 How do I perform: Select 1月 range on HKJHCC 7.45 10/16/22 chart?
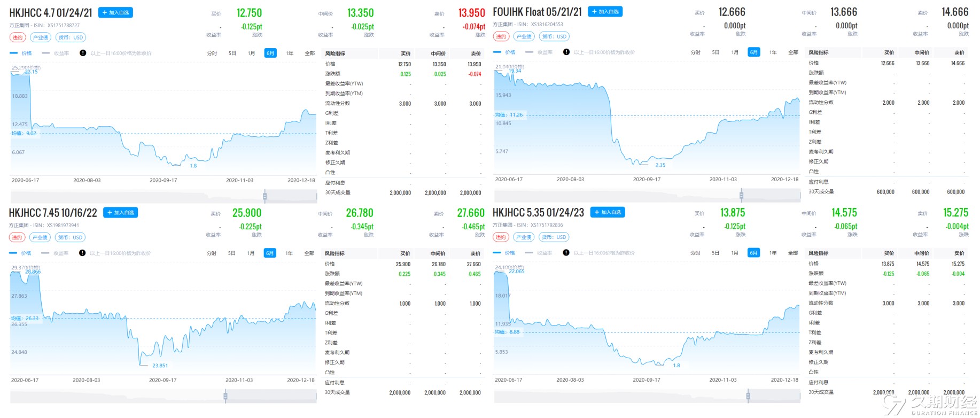tap(251, 253)
